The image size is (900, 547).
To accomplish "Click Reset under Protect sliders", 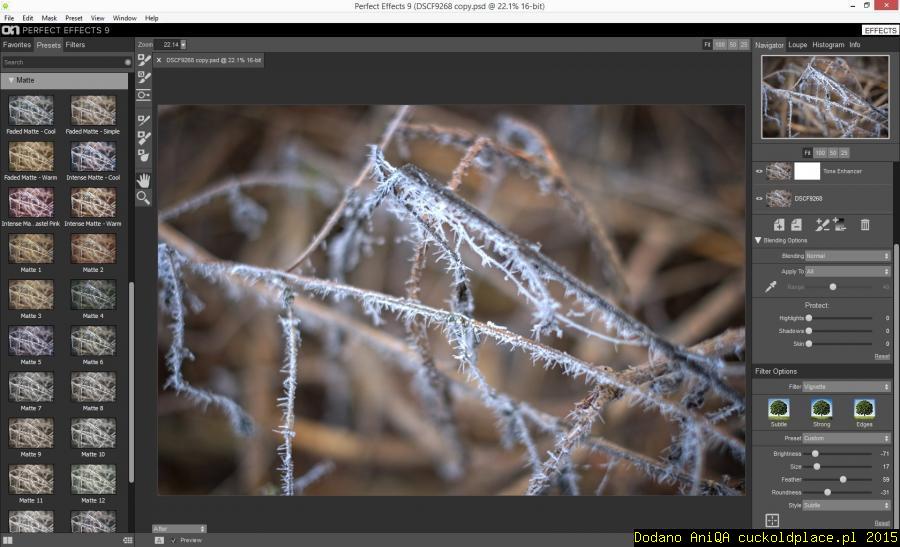I will (881, 356).
